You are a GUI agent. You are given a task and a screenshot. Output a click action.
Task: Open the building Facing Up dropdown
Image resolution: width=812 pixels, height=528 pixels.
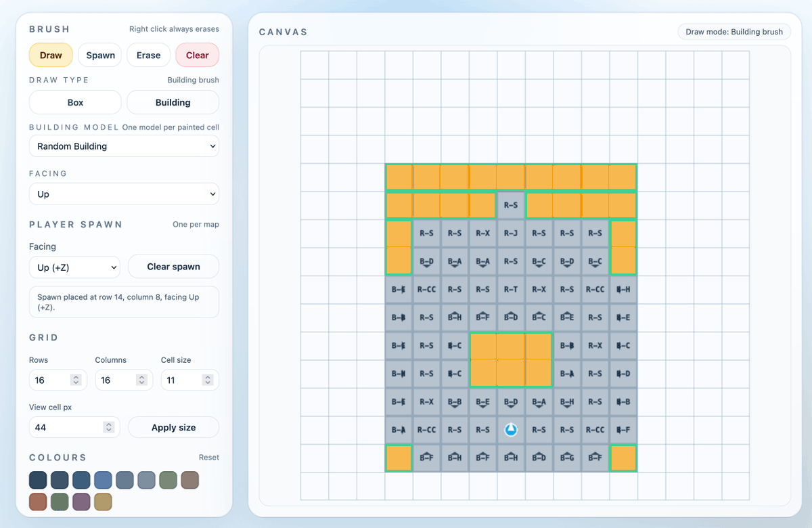click(125, 194)
